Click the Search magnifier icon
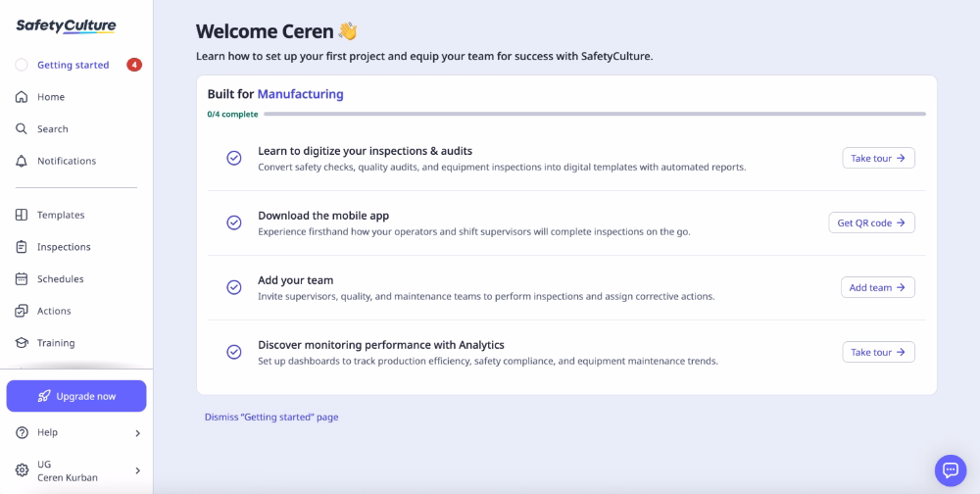 [x=22, y=128]
